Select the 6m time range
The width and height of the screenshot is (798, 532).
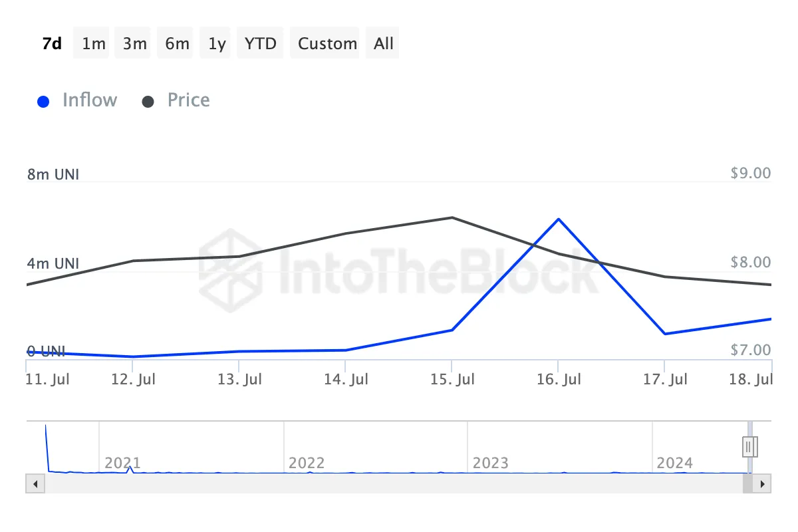tap(177, 44)
